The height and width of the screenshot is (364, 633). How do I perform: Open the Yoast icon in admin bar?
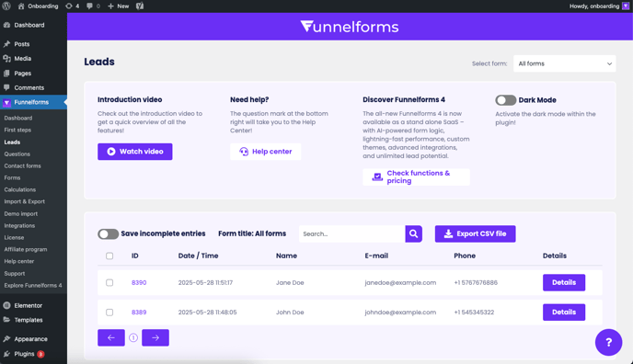click(140, 6)
